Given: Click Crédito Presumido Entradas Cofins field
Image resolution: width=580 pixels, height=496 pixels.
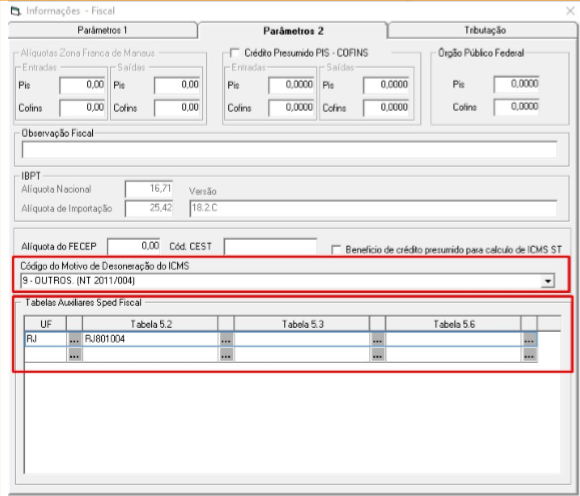Looking at the screenshot, I should 291,108.
